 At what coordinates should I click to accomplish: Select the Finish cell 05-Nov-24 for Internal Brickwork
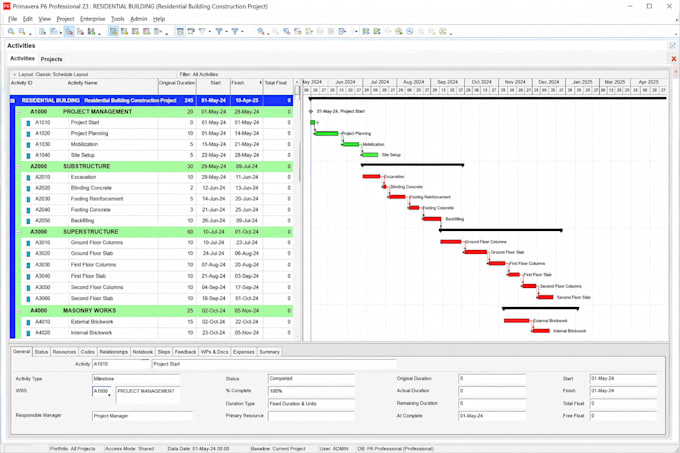tap(246, 333)
